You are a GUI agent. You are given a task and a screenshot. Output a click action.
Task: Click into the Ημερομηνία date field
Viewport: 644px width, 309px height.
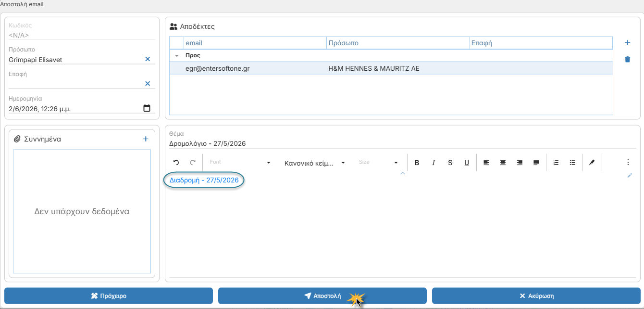point(75,109)
